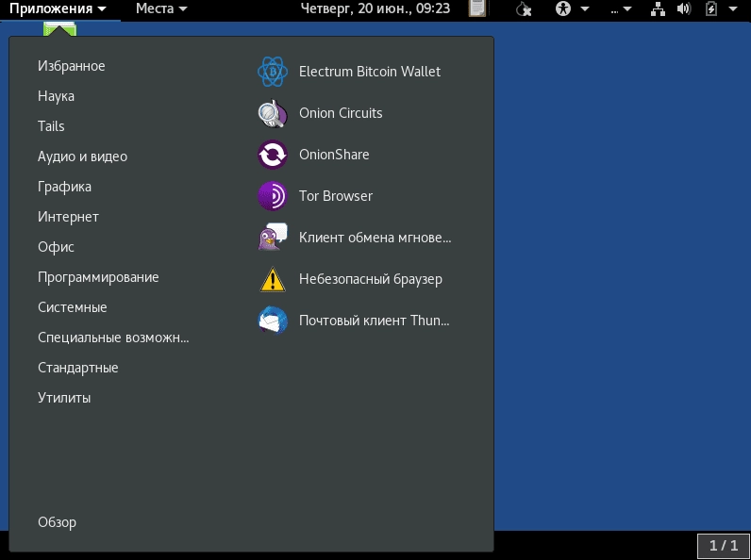
Task: Open the accessibility dropdown arrow
Action: [585, 9]
